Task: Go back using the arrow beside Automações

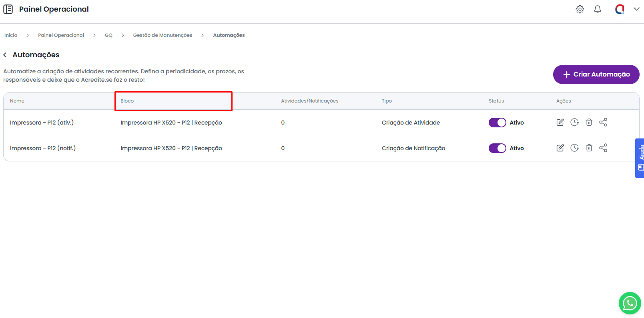Action: [5, 55]
